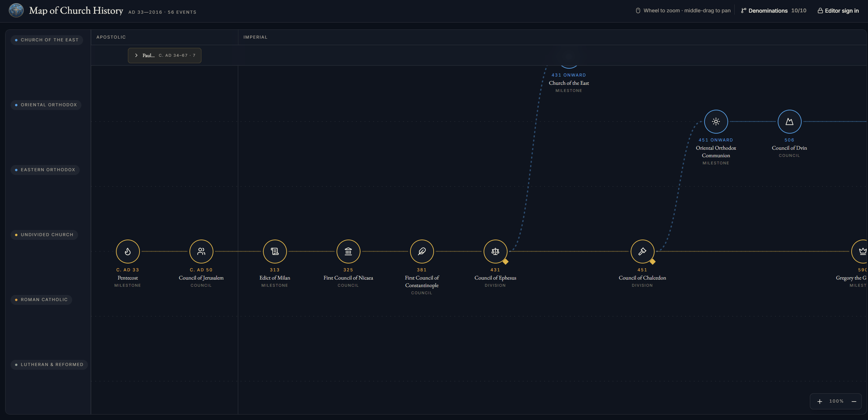Select the First Council of Nicaea node
The height and width of the screenshot is (420, 868).
click(x=348, y=252)
